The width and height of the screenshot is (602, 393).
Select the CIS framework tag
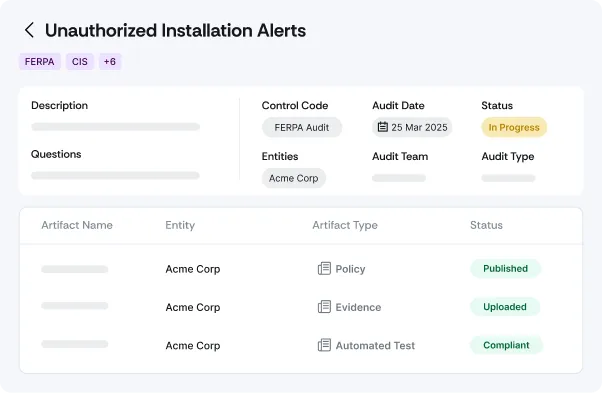click(x=80, y=62)
